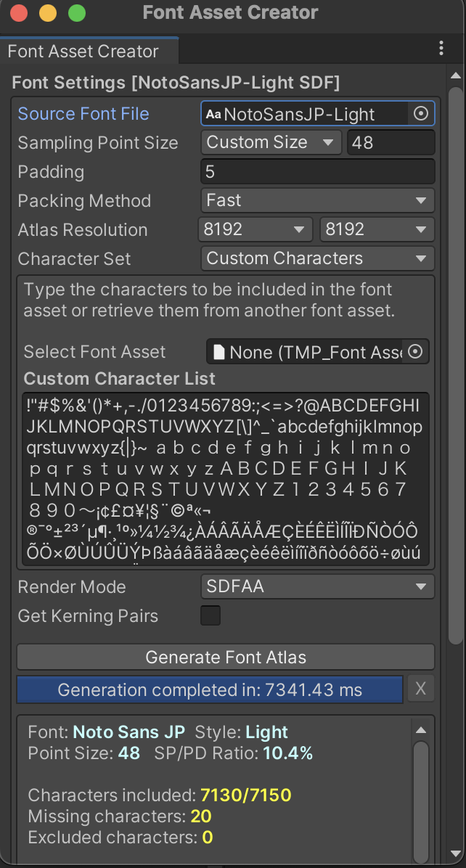Click the output log scroll-up arrow

pos(421,730)
